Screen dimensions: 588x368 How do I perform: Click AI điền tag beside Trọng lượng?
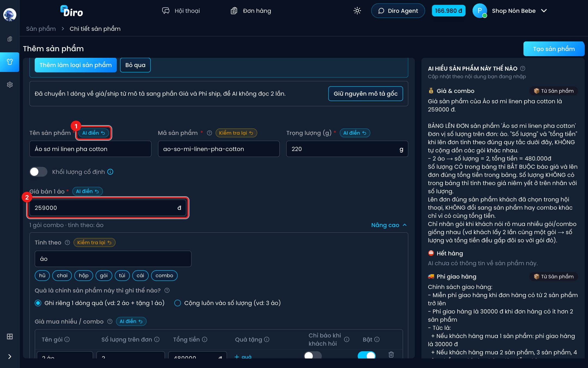(x=355, y=133)
